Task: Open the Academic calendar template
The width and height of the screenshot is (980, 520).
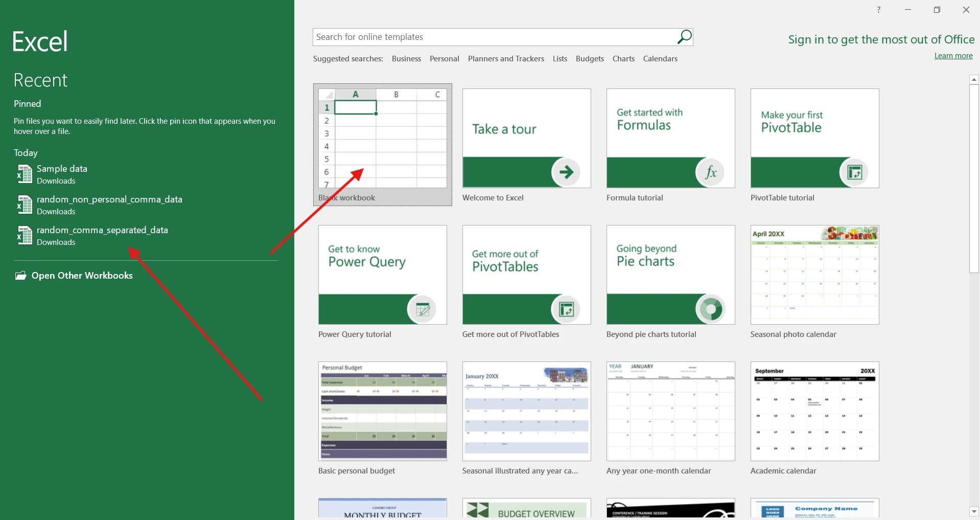Action: coord(814,411)
